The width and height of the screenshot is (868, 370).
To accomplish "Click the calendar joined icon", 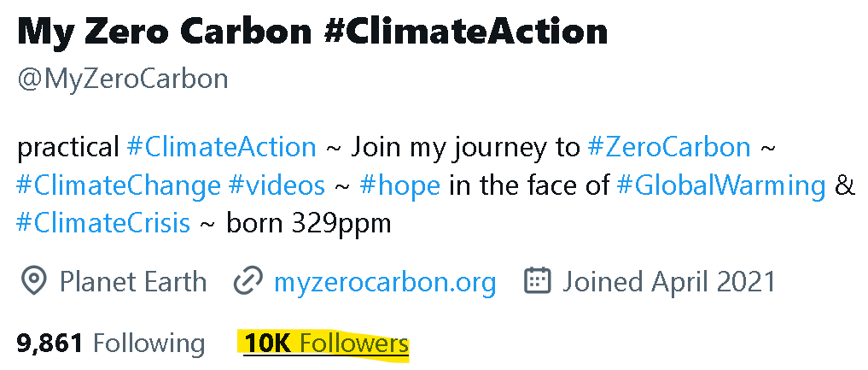I will (x=537, y=281).
